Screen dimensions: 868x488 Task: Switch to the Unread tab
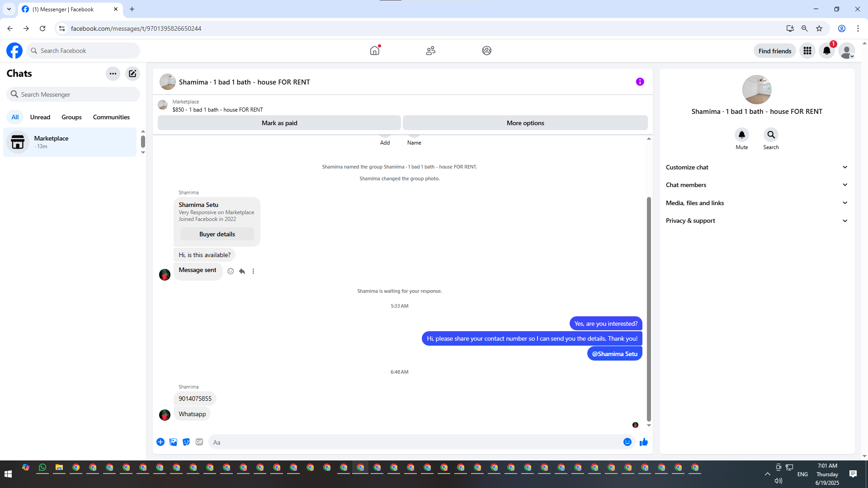coord(40,117)
